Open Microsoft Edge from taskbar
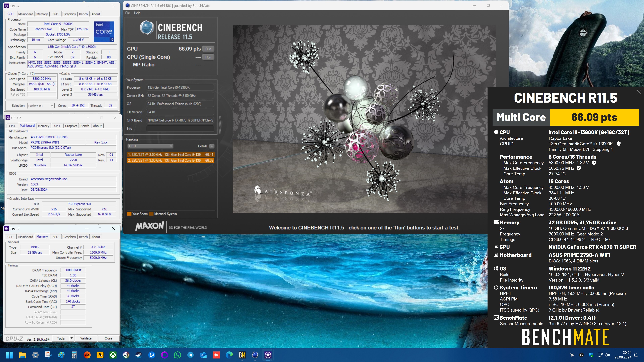The height and width of the screenshot is (362, 644). click(x=229, y=355)
